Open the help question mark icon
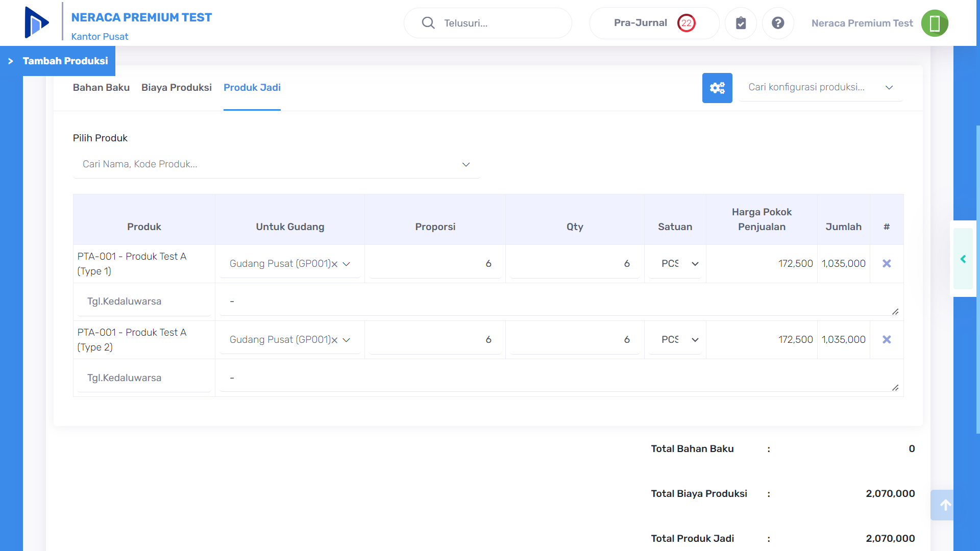Viewport: 980px width, 551px height. click(778, 23)
